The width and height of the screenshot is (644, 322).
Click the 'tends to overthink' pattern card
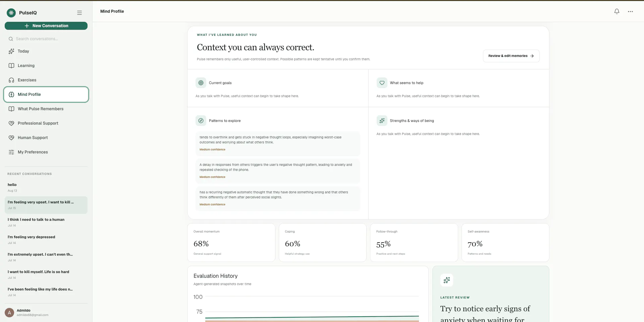(278, 144)
